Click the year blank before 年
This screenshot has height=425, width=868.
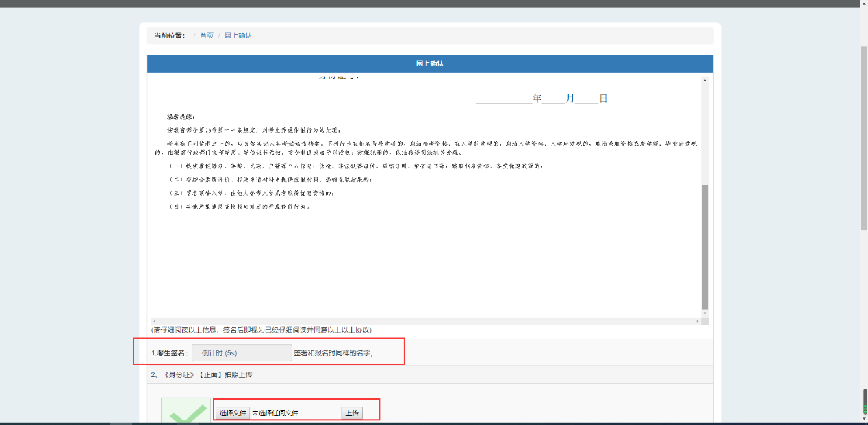[x=503, y=99]
